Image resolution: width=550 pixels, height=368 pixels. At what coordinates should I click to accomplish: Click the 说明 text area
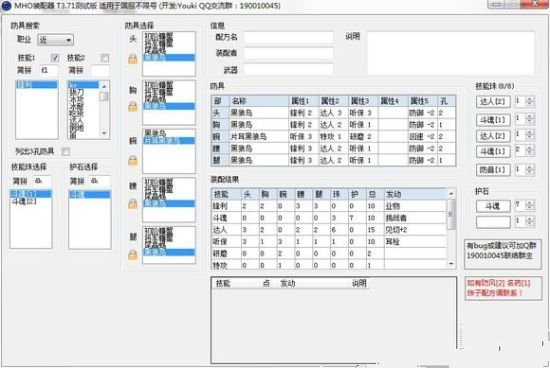[451, 53]
